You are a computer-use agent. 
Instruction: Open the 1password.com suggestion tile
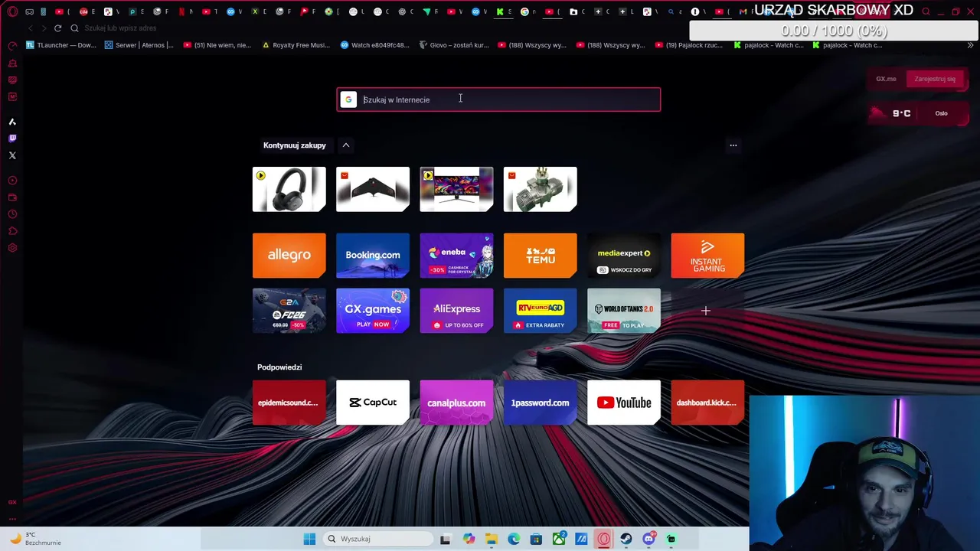[540, 403]
